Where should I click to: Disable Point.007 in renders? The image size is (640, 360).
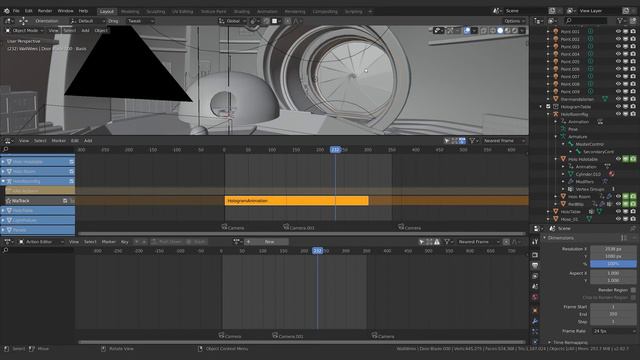click(x=633, y=76)
